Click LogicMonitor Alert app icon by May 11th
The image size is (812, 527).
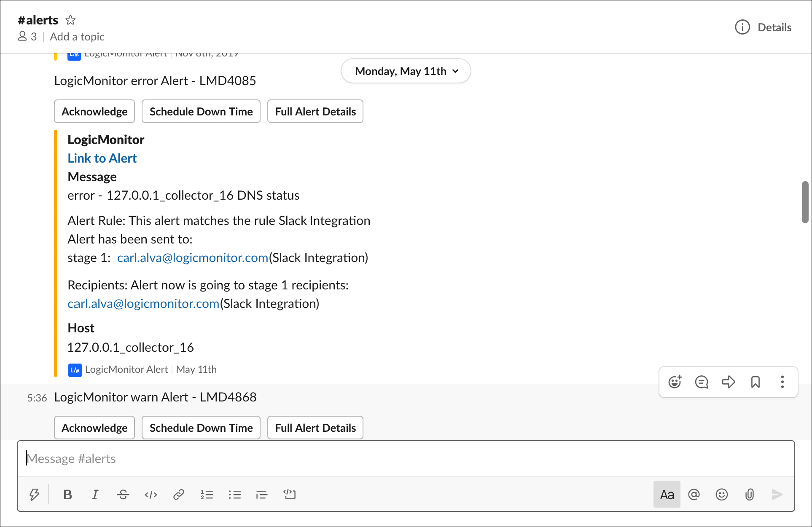tap(75, 369)
